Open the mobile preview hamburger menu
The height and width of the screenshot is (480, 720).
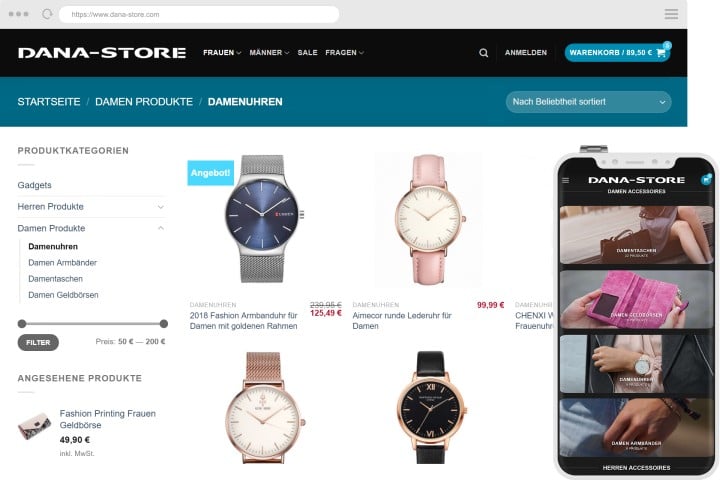566,181
